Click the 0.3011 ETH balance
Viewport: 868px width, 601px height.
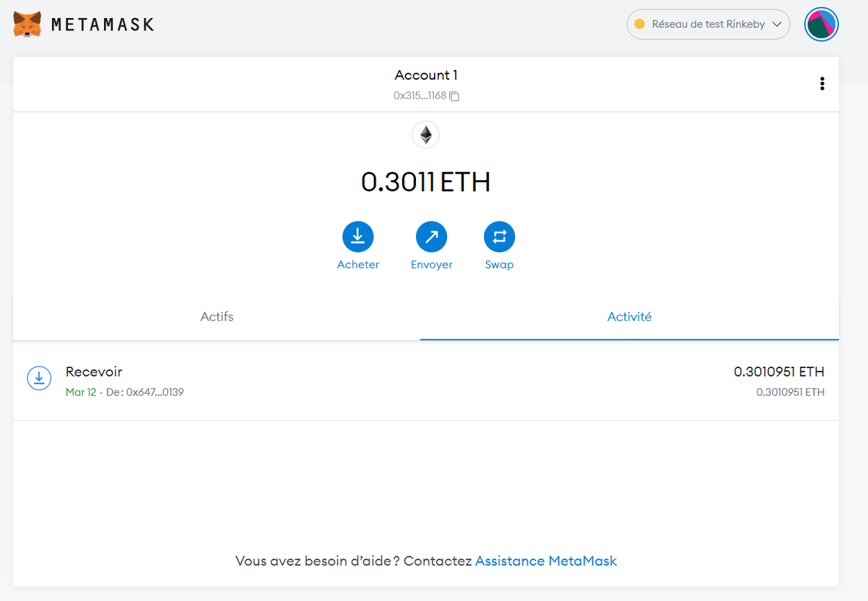pos(426,182)
